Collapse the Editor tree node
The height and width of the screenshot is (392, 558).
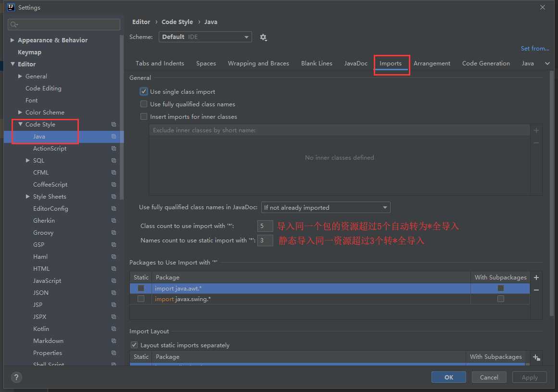(13, 64)
